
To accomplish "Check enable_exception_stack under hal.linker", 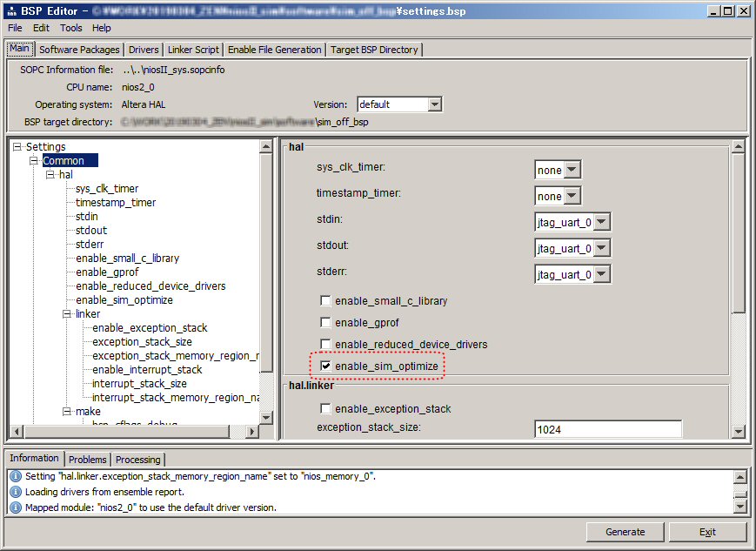I will [325, 409].
